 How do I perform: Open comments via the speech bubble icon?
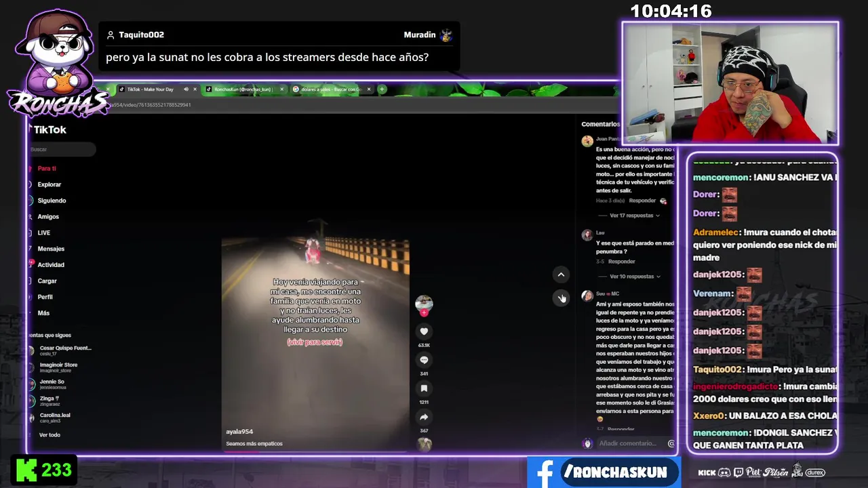point(424,360)
